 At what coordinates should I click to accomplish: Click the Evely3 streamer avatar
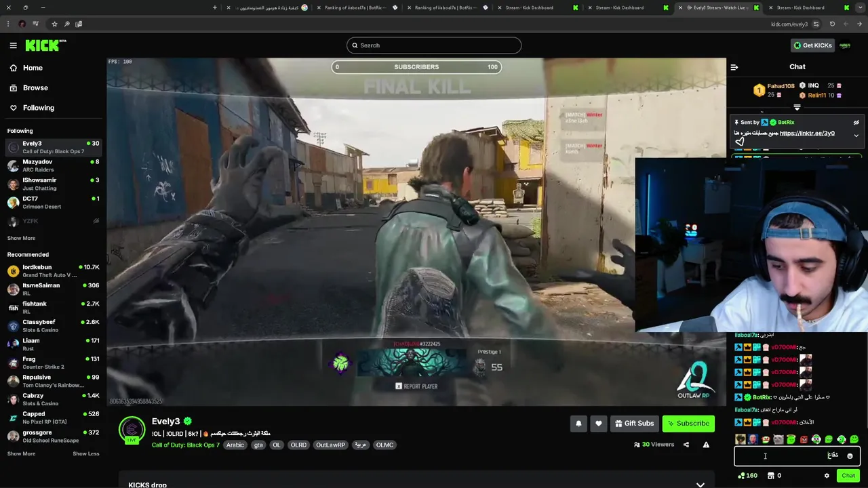132,430
